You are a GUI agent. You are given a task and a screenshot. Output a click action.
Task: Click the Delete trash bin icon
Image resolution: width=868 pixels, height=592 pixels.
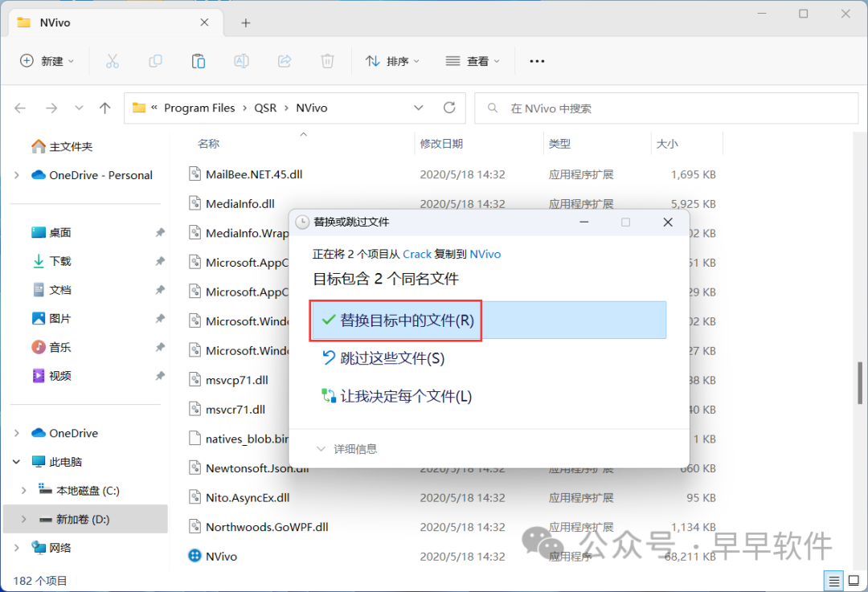point(327,61)
